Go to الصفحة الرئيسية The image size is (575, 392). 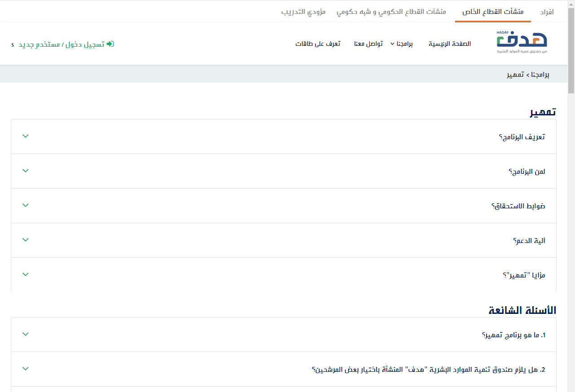(x=450, y=44)
